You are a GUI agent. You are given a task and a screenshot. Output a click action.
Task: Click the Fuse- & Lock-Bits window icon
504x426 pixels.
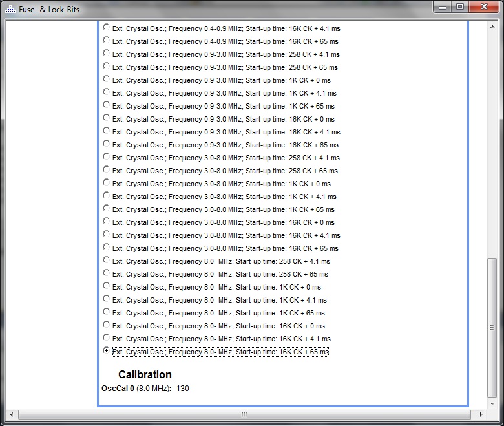pyautogui.click(x=10, y=9)
